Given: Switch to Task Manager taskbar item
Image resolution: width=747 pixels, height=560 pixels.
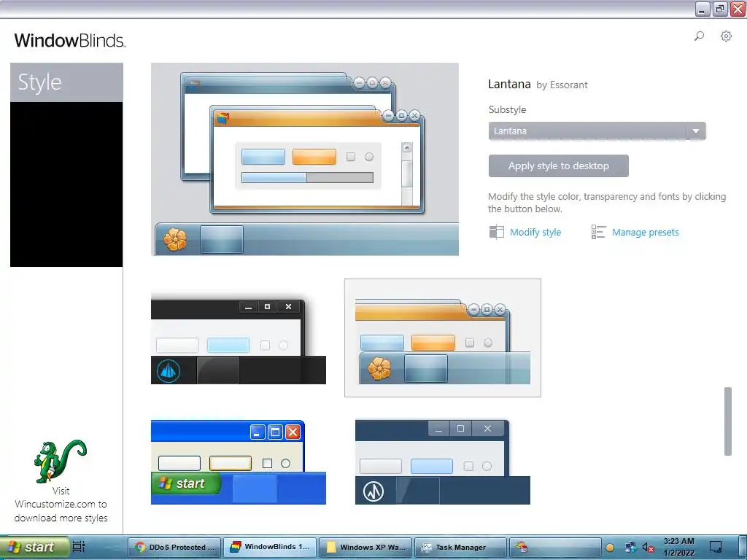Looking at the screenshot, I should pyautogui.click(x=460, y=547).
